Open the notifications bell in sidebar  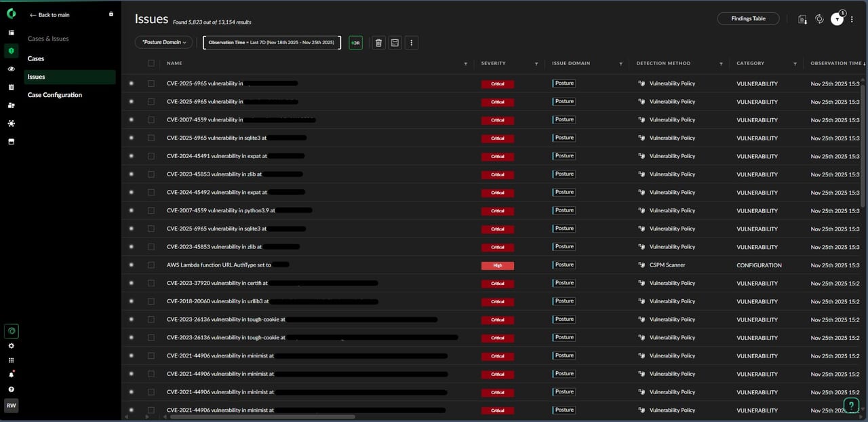(11, 375)
